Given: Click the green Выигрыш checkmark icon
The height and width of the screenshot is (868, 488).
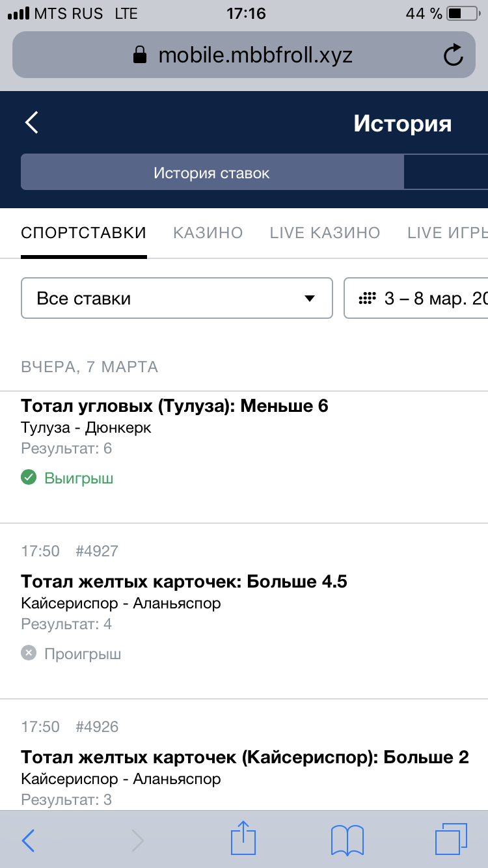Looking at the screenshot, I should [29, 477].
